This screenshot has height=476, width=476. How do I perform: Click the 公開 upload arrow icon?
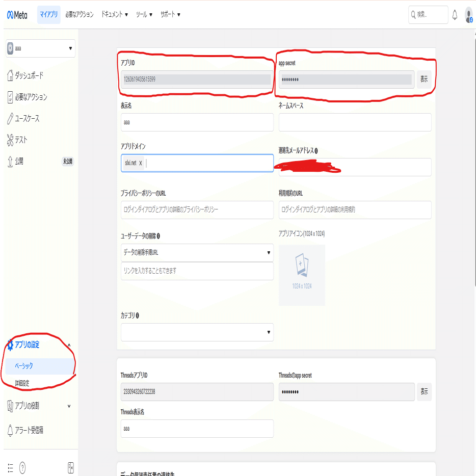tap(10, 161)
